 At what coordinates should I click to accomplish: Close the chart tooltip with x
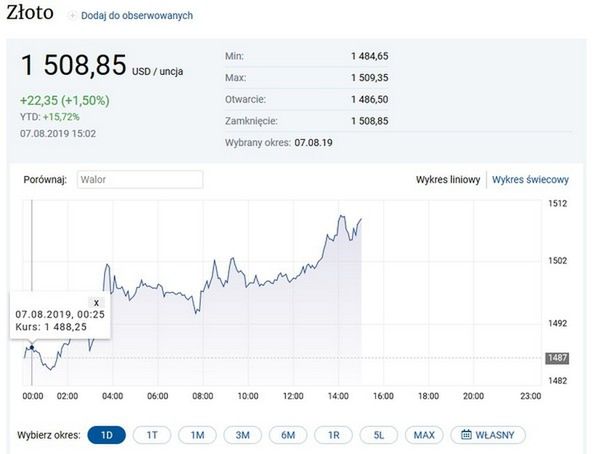pyautogui.click(x=96, y=301)
